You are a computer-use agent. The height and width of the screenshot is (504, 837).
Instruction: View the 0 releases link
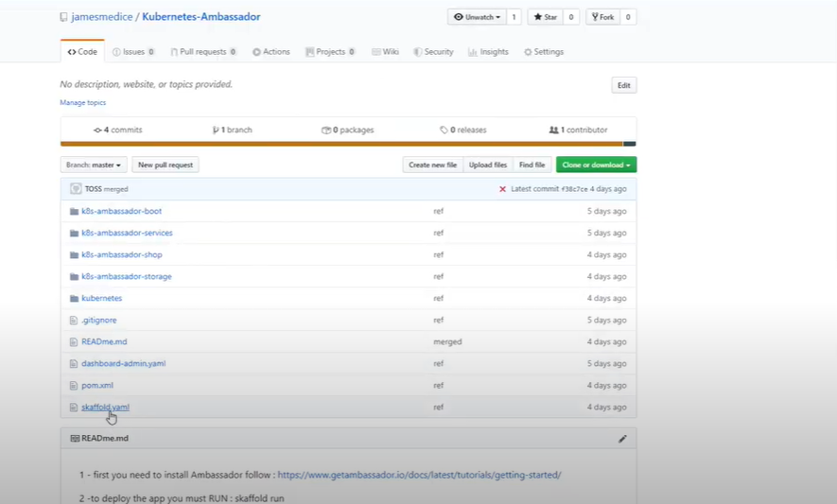[462, 130]
